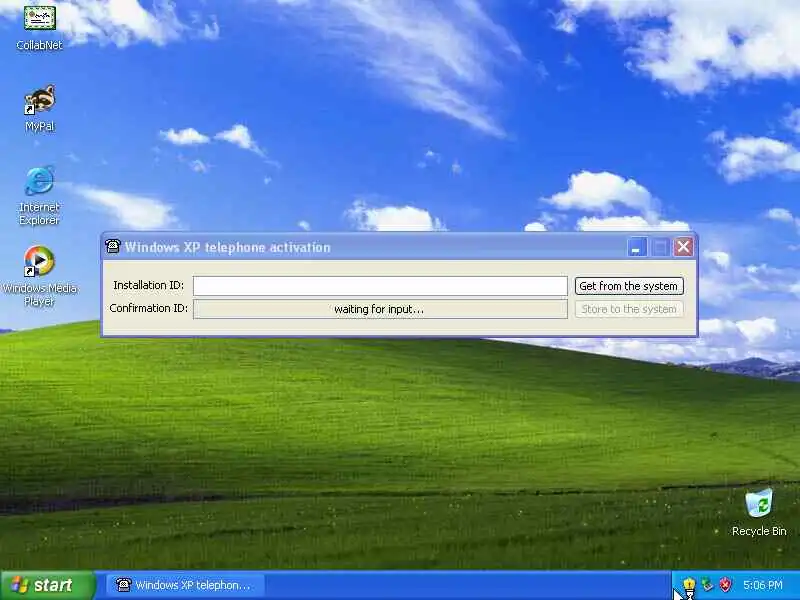Click the Windows XP telephon... taskbar button
This screenshot has height=600, width=800.
(186, 585)
